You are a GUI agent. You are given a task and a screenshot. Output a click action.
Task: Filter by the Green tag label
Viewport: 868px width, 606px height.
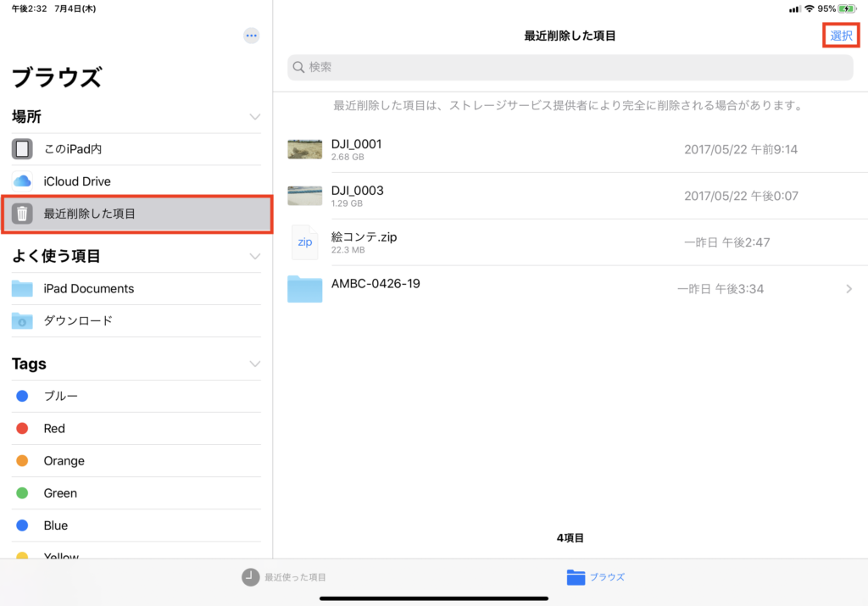[60, 492]
